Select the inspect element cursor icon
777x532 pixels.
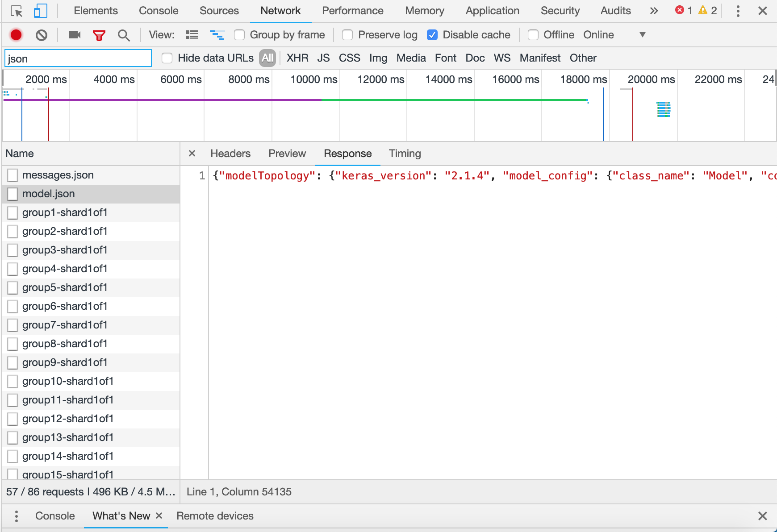click(x=17, y=10)
